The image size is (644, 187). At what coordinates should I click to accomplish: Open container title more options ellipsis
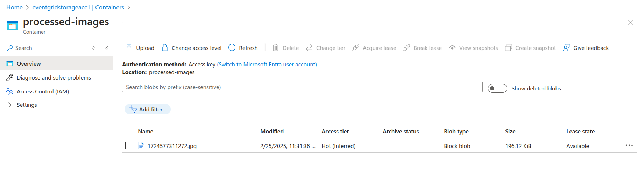(123, 22)
